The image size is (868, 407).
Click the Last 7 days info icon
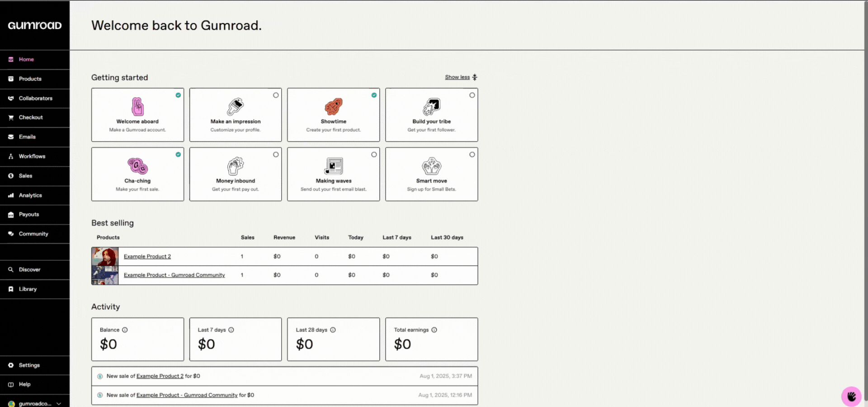tap(231, 330)
